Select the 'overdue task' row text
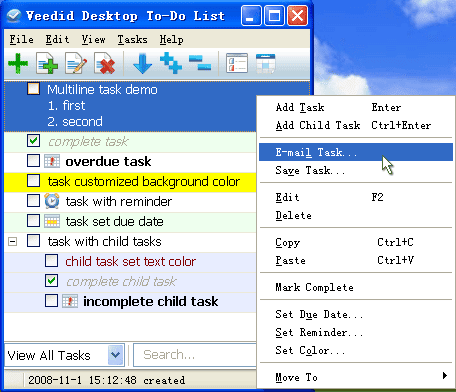The height and width of the screenshot is (392, 456). point(108,162)
